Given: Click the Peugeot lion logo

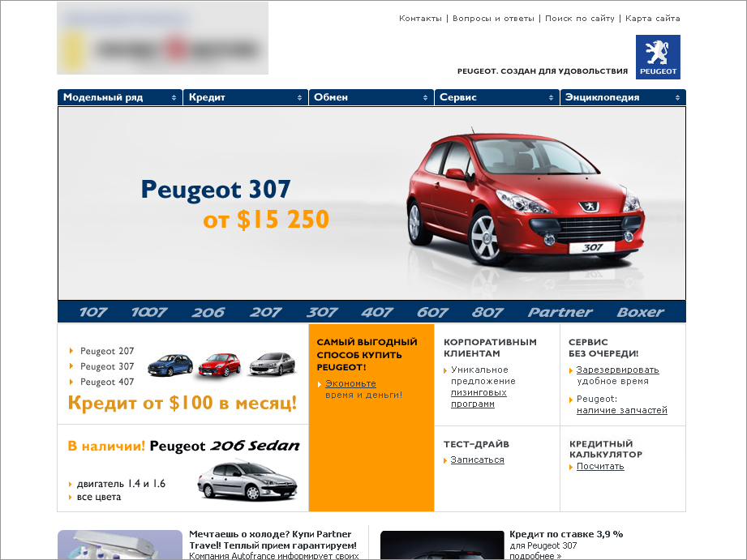Looking at the screenshot, I should coord(658,57).
